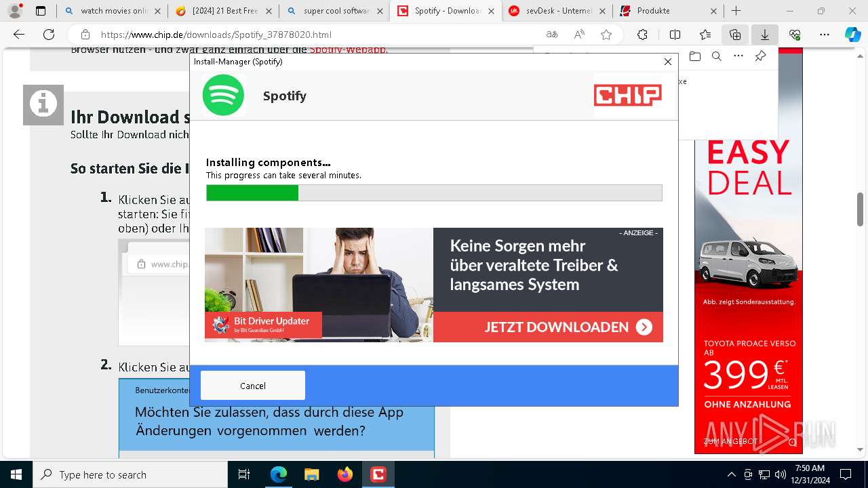Open Browser essentials heart icon

click(795, 35)
